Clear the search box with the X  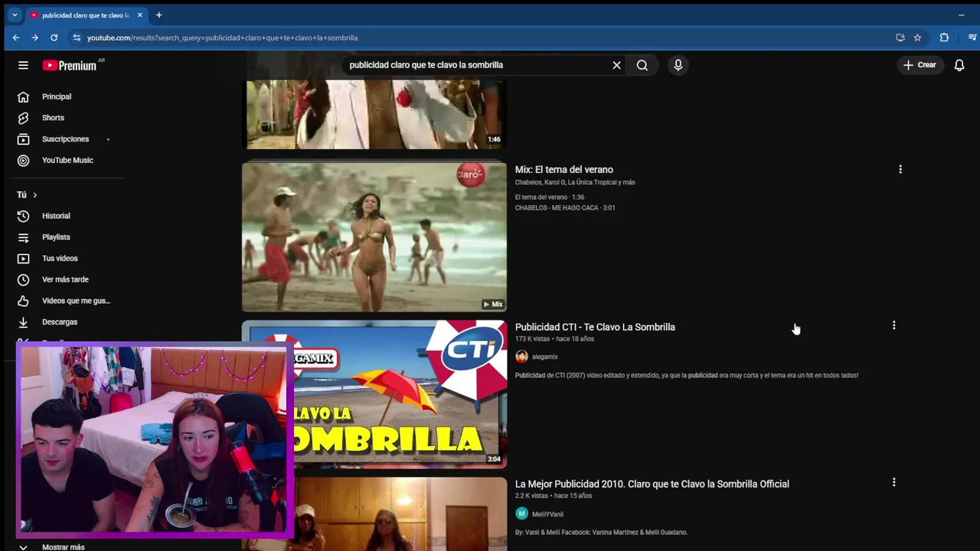616,65
